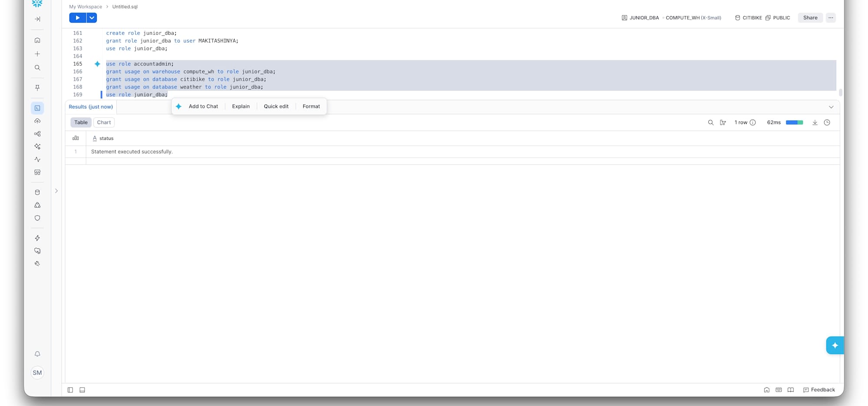
Task: Click the plus Create icon in sidebar
Action: [x=37, y=54]
